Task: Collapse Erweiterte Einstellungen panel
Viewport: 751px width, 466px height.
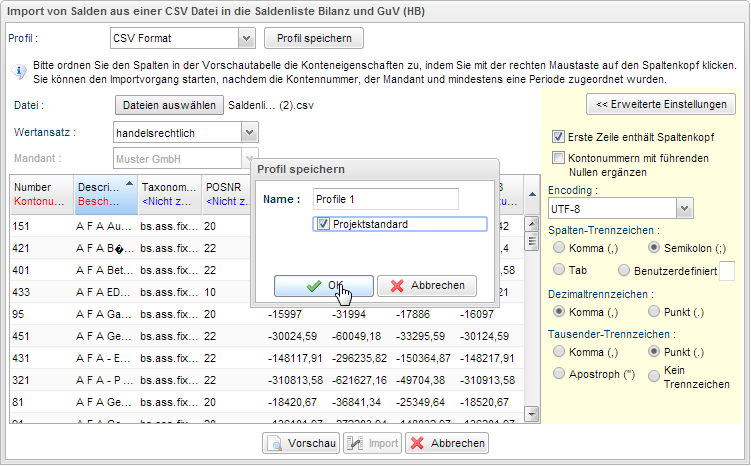Action: click(661, 104)
